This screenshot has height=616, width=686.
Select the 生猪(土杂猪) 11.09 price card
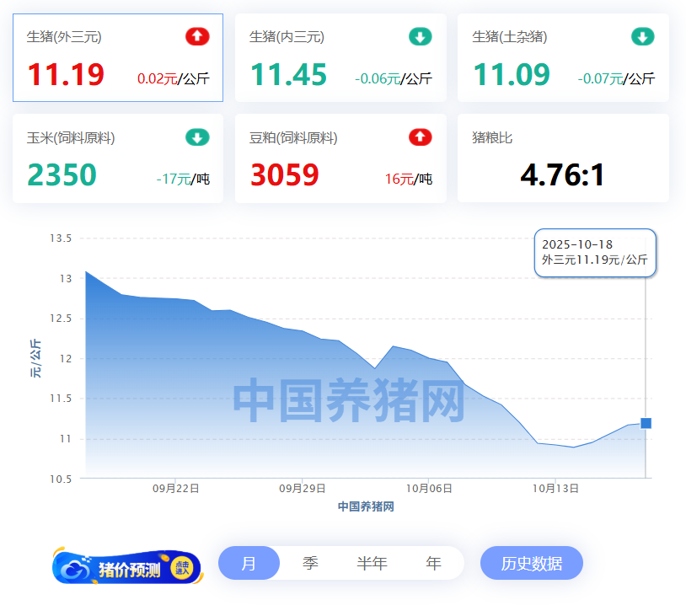pos(563,58)
